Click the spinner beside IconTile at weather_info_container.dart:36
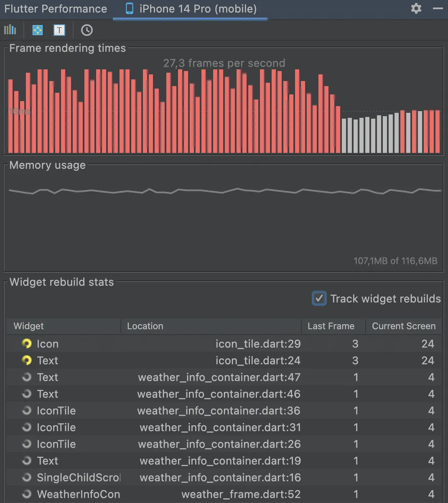 26,410
